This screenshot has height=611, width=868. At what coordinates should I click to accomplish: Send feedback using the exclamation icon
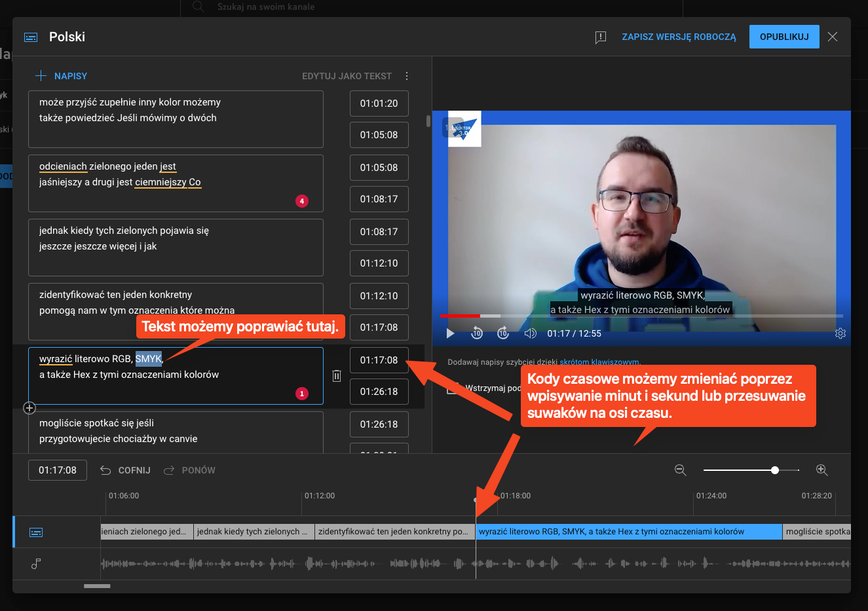point(600,37)
